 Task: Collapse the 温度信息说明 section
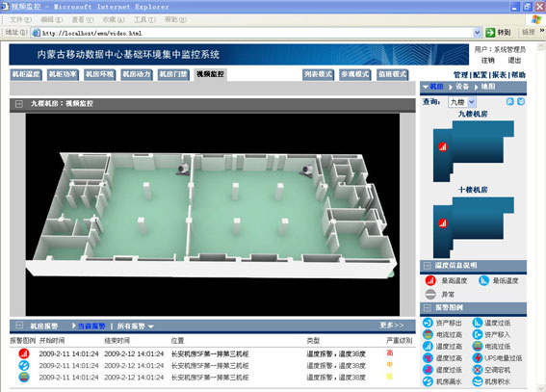coord(427,266)
